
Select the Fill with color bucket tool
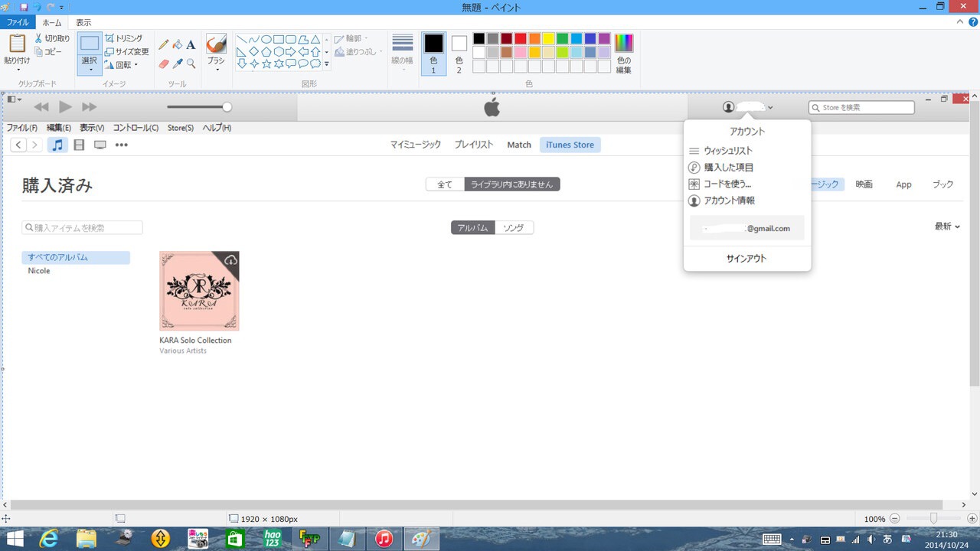[177, 45]
